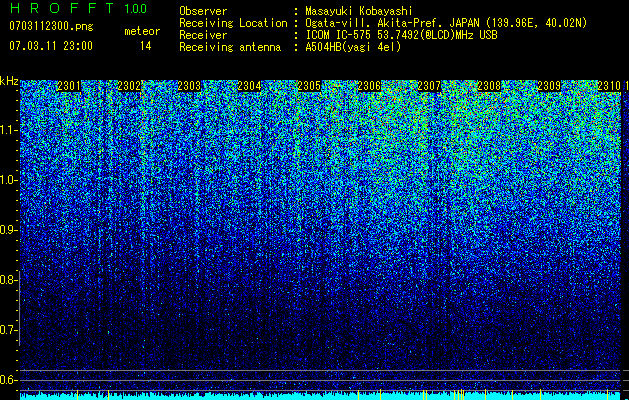Click the Observer field label

[203, 11]
